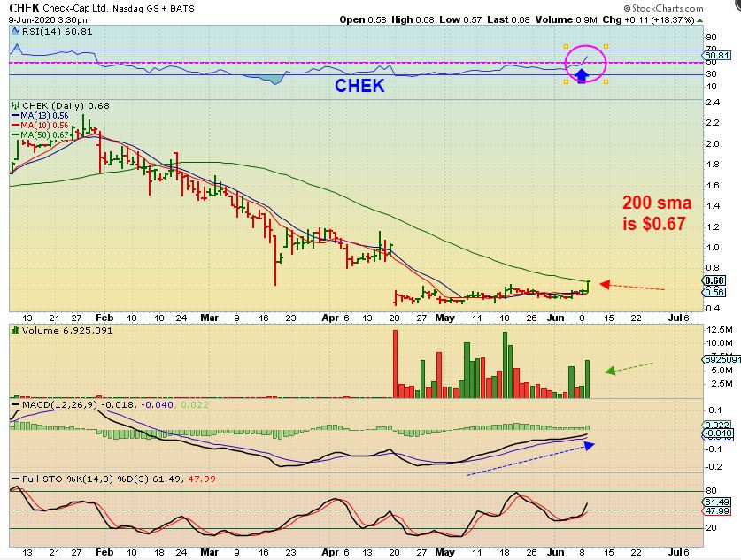Click the Apr label under the price chart

pos(330,318)
